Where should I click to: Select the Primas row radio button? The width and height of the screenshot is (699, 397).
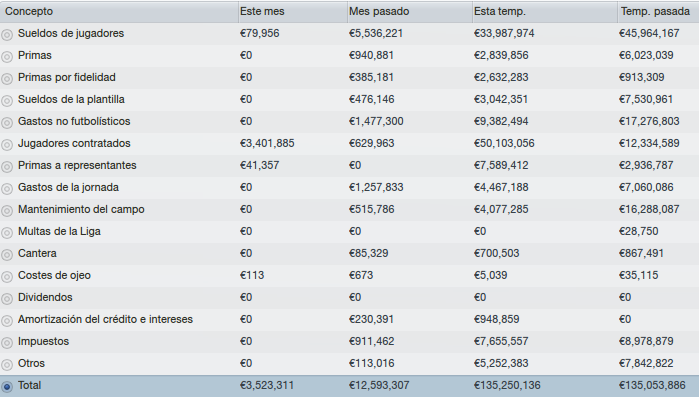(x=7, y=57)
